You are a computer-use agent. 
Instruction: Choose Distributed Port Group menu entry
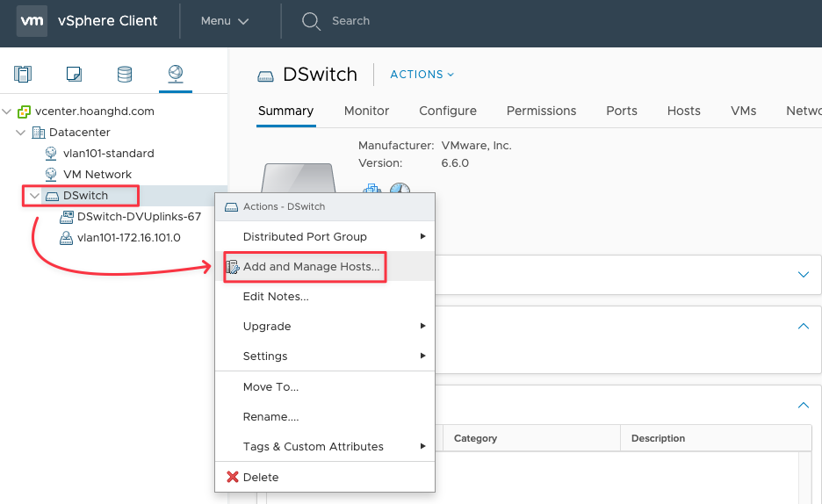pyautogui.click(x=325, y=237)
